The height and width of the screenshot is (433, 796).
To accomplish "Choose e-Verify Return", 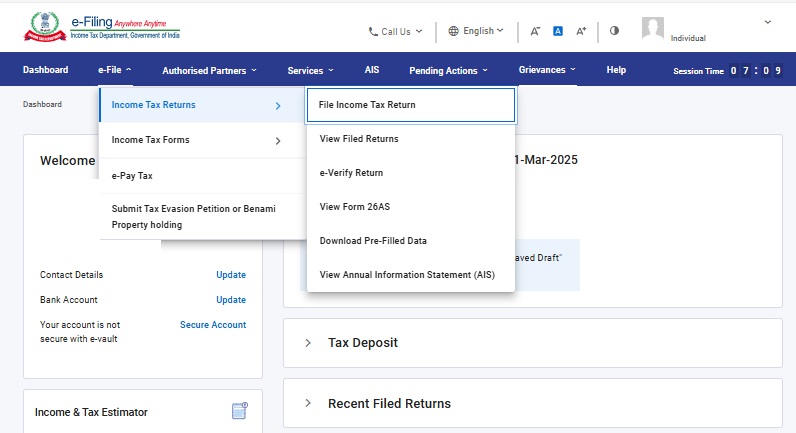I will point(411,173).
